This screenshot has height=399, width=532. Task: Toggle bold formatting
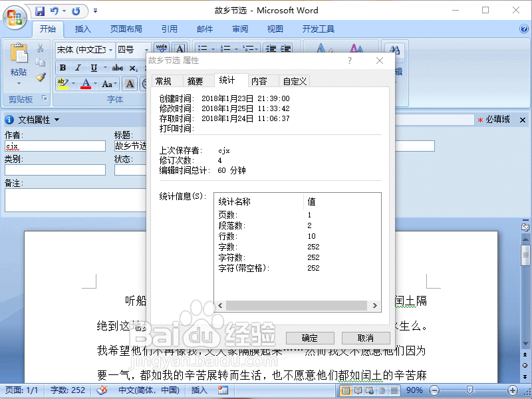click(x=63, y=68)
